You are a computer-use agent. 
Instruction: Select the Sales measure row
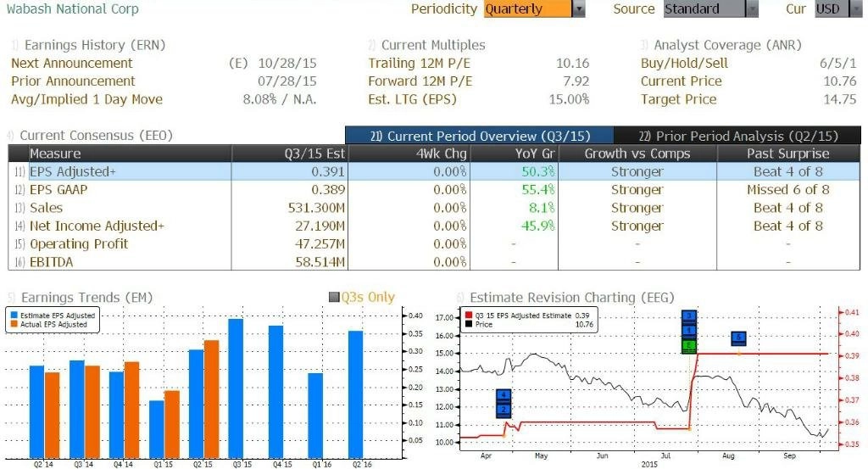tap(434, 208)
